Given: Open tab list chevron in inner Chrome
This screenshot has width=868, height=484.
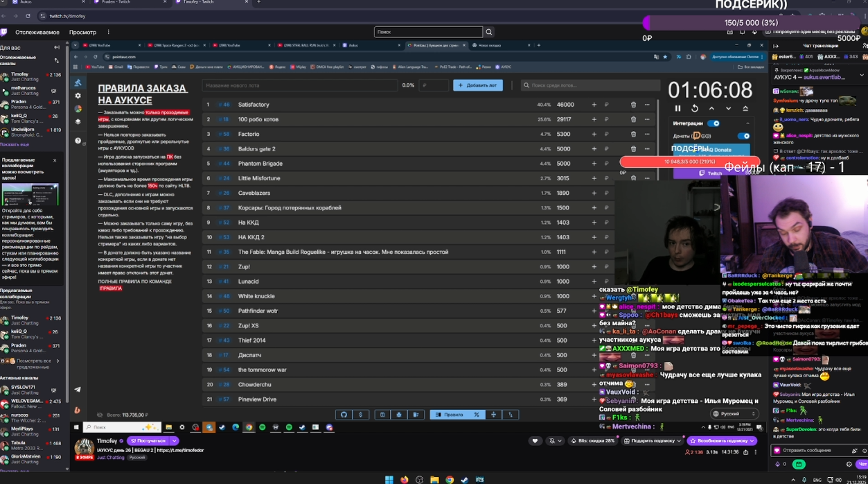Looking at the screenshot, I should (76, 45).
